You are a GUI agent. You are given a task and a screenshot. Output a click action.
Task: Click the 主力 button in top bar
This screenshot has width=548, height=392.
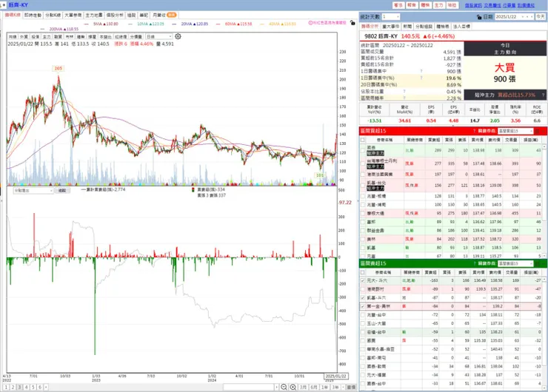[438, 5]
